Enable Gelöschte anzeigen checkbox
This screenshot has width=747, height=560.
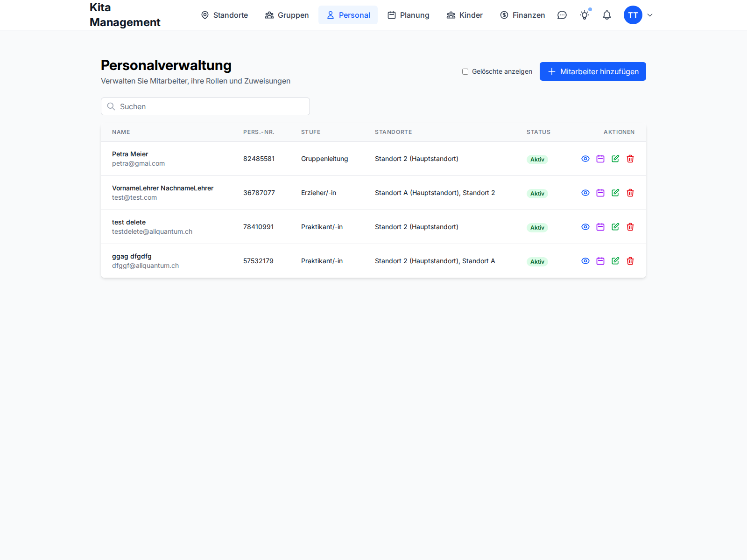pyautogui.click(x=465, y=71)
